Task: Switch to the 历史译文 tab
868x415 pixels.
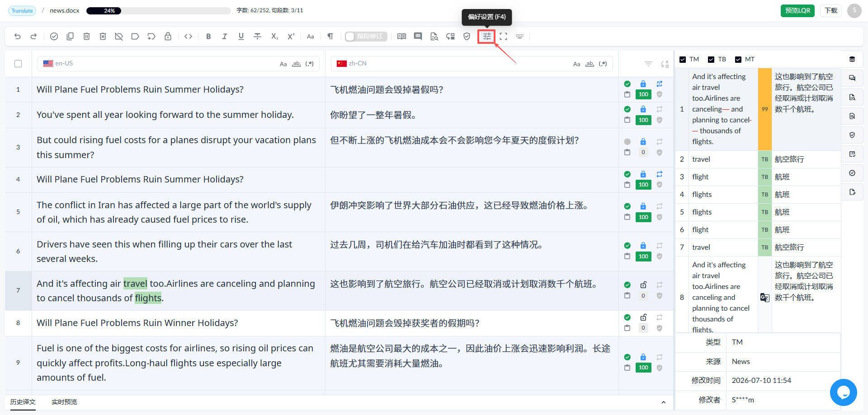Action: (x=23, y=402)
